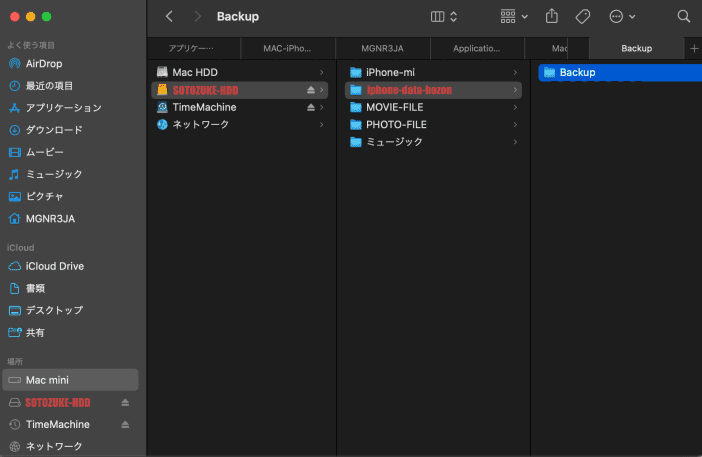The image size is (702, 457).
Task: Click the Tags toolbar icon
Action: tap(583, 17)
